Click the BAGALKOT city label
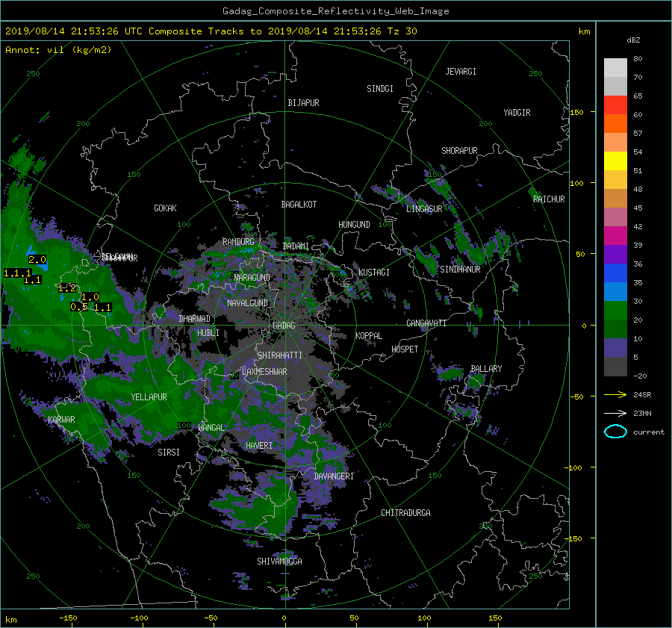 tap(299, 205)
